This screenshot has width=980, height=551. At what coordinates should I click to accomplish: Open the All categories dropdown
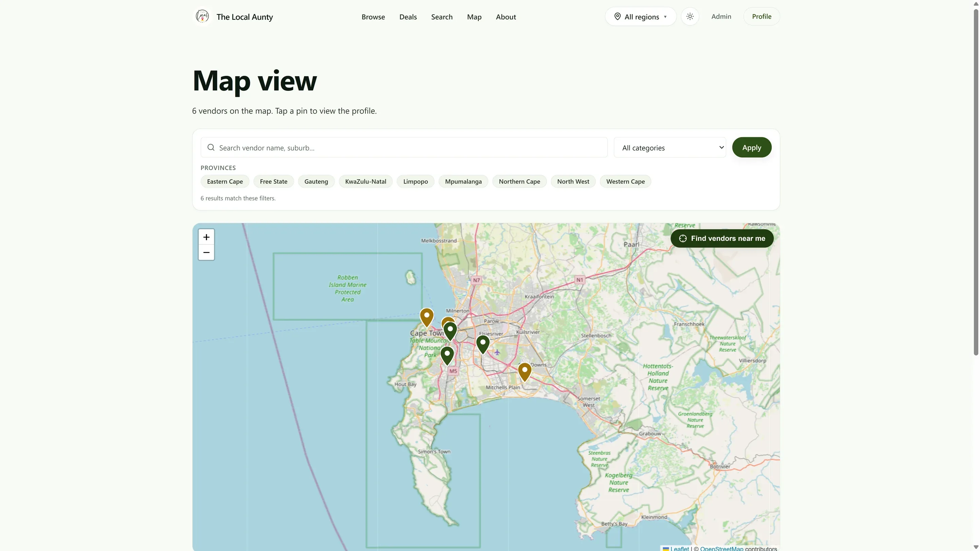click(670, 148)
